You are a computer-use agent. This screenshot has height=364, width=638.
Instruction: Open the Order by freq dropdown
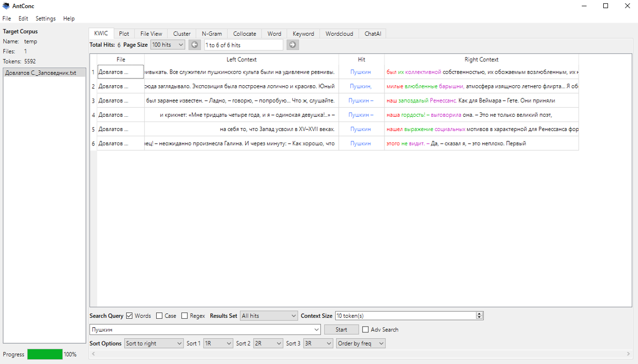(361, 343)
